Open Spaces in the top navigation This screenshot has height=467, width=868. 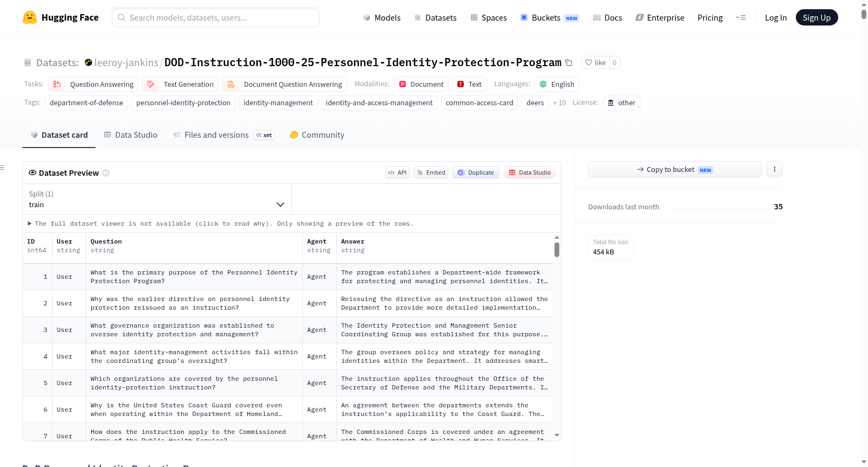pyautogui.click(x=488, y=17)
